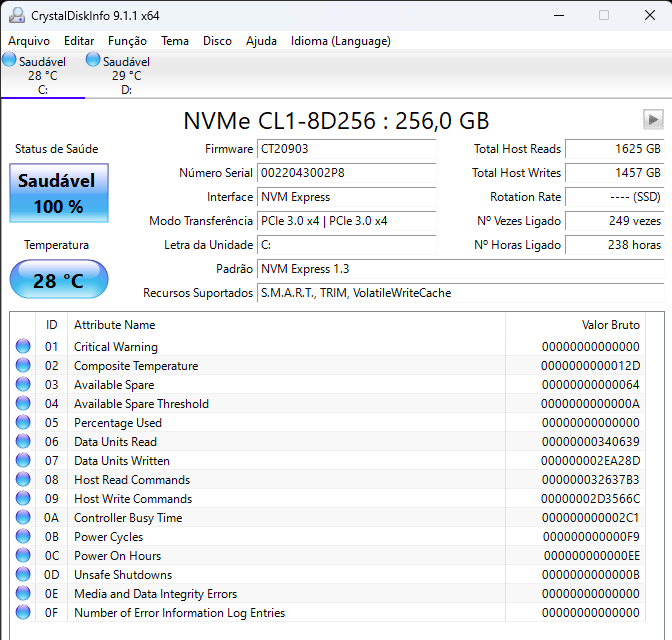672x640 pixels.
Task: Click the Interface field NVM Express
Action: pyautogui.click(x=347, y=197)
